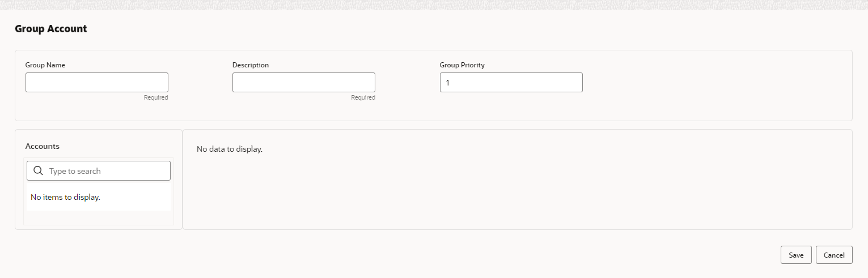Cancel the group account form
The image size is (868, 278).
pyautogui.click(x=834, y=255)
